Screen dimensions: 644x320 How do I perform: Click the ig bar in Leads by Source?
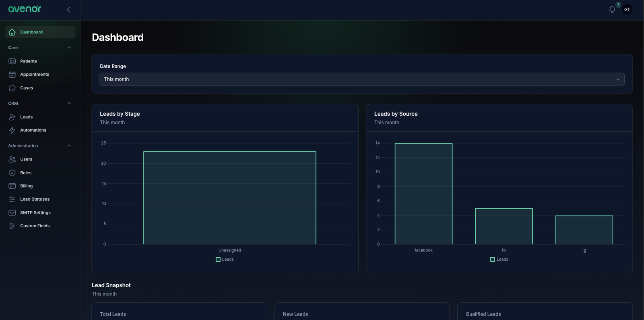584,230
